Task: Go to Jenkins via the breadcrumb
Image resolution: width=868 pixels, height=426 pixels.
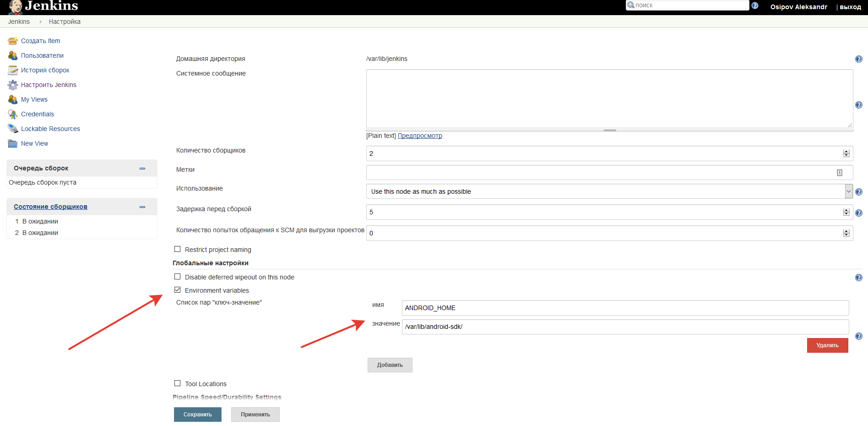Action: coord(19,21)
